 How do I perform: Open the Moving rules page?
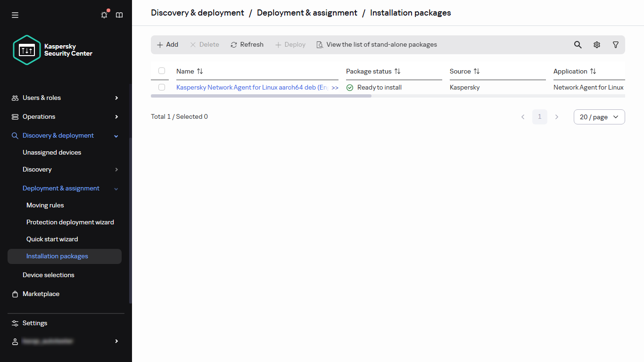pyautogui.click(x=45, y=205)
